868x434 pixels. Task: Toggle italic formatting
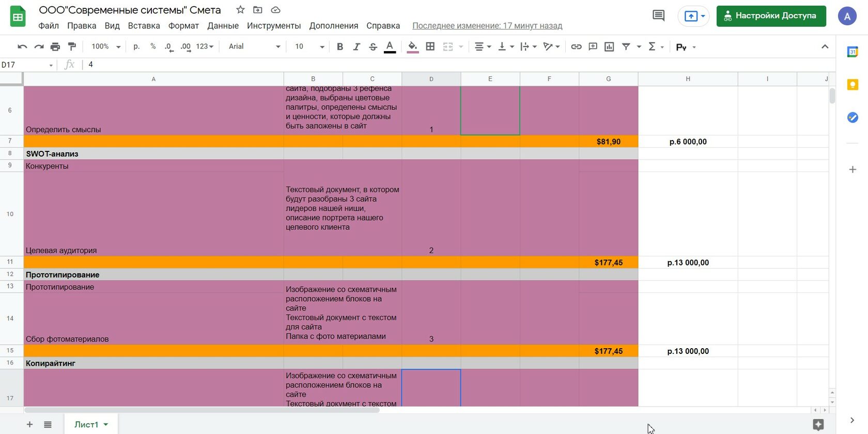(x=357, y=47)
